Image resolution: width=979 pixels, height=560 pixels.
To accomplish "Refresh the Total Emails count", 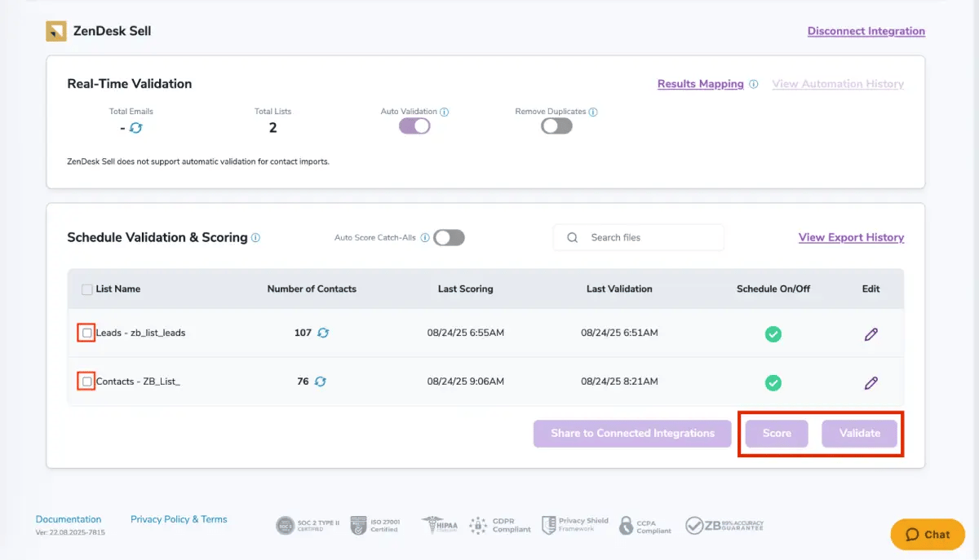I will (138, 127).
